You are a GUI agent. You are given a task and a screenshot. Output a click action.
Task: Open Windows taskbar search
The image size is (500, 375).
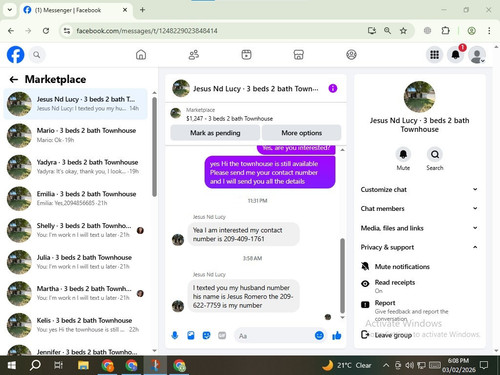pos(35,365)
